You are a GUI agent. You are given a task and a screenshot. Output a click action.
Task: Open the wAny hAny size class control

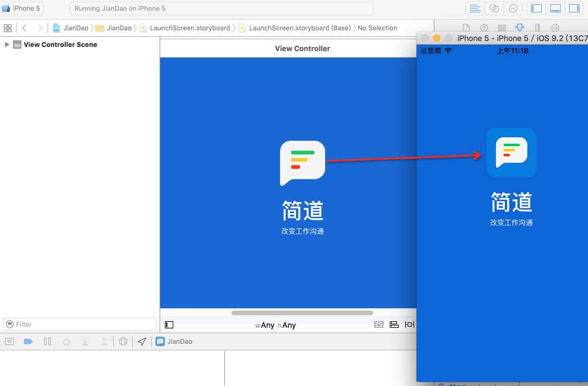pos(276,325)
